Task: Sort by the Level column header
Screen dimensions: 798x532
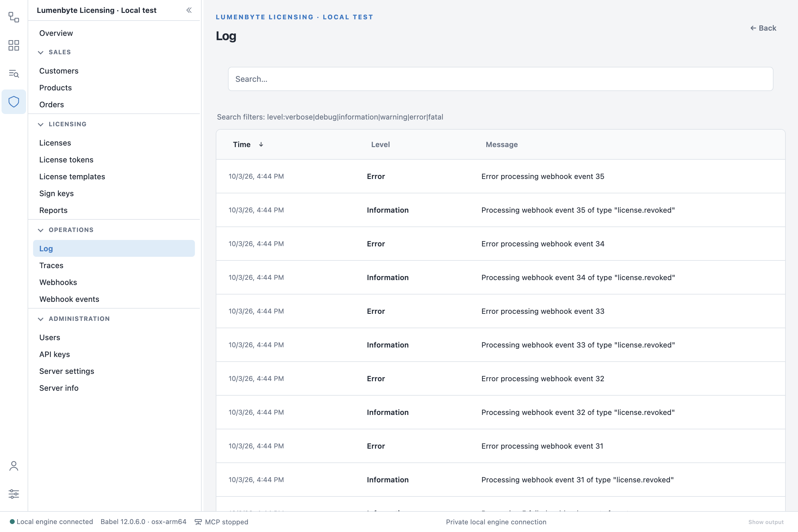Action: (380, 145)
